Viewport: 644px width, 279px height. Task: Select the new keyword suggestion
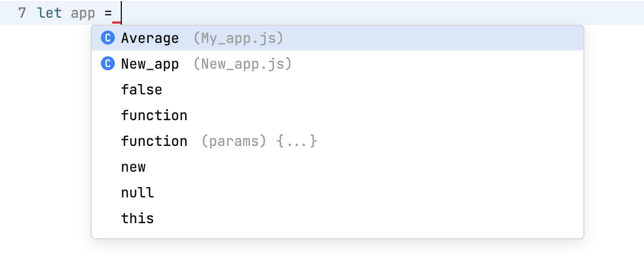point(134,167)
